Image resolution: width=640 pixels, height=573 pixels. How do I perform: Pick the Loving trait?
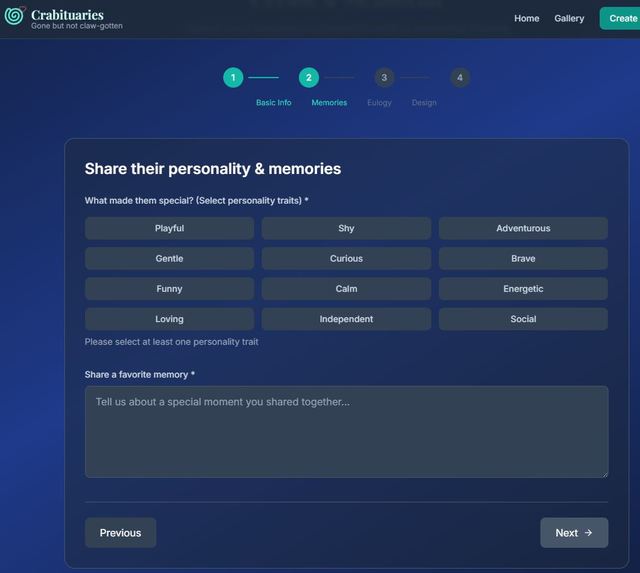(x=169, y=319)
